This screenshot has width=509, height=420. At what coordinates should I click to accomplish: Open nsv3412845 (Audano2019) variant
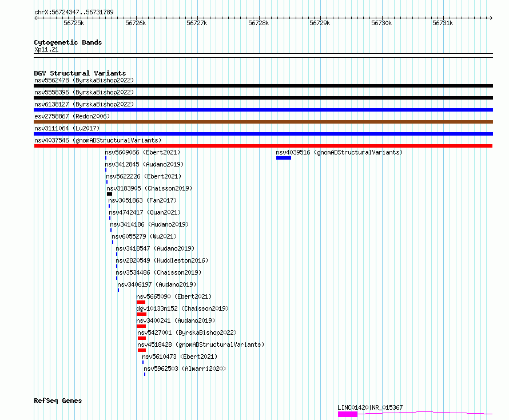point(144,164)
